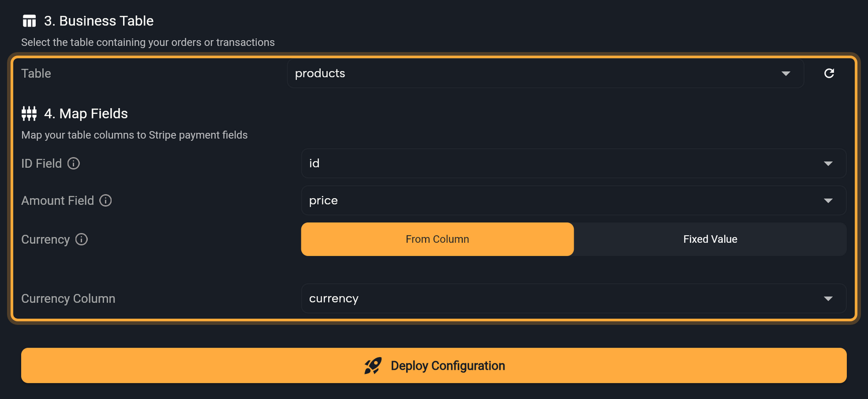
Task: Click the 'Table' label
Action: (x=36, y=73)
